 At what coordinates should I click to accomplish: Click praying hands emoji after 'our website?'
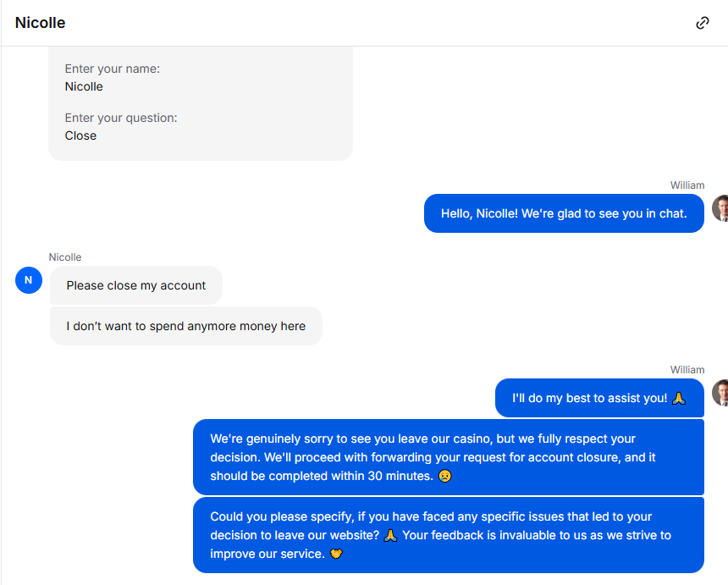(x=390, y=535)
